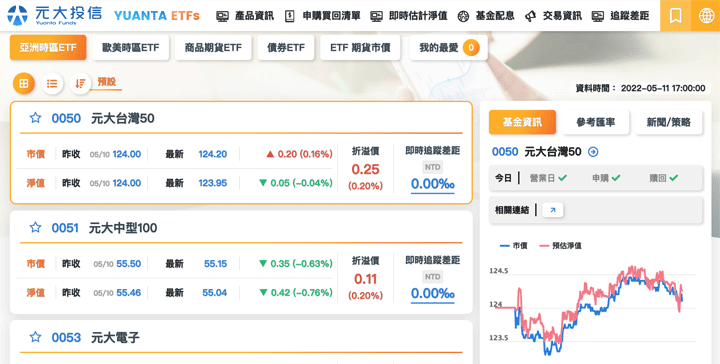720x364 pixels.
Task: Click YUANTA ETFs header title
Action: (x=157, y=16)
